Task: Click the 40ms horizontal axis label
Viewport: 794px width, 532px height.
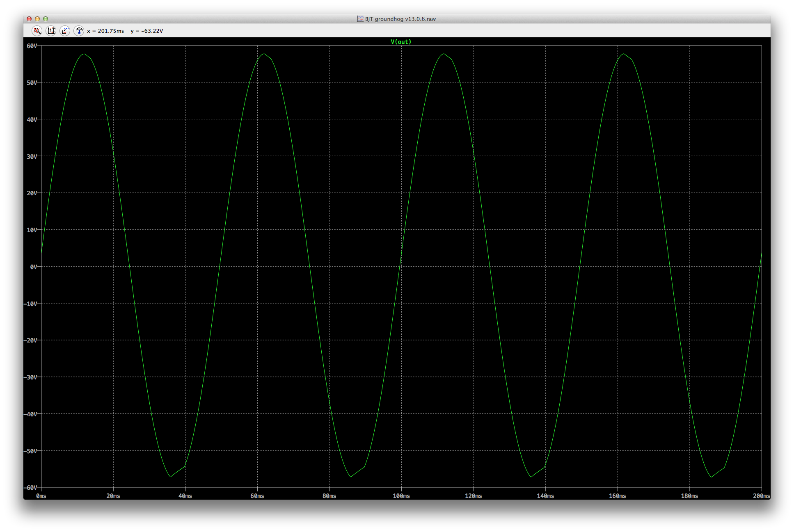Action: point(185,496)
